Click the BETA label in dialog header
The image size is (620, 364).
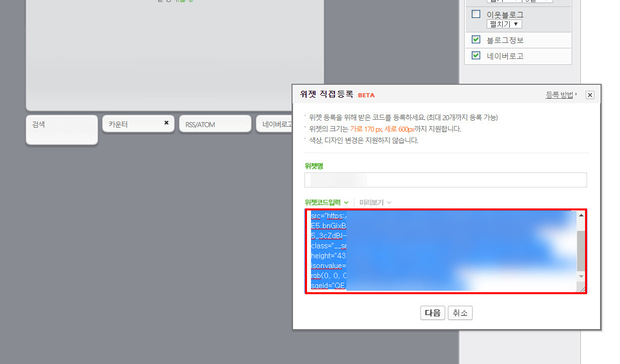[366, 95]
